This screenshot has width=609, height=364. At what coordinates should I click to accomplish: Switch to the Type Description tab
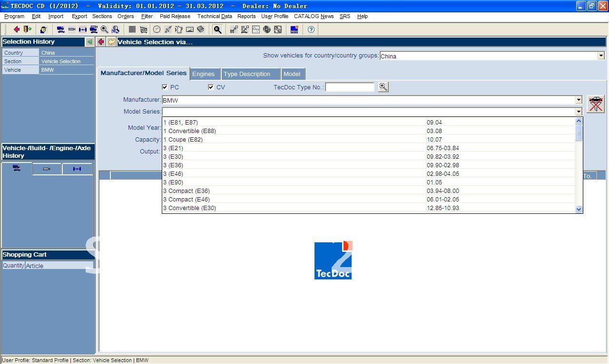(x=250, y=74)
